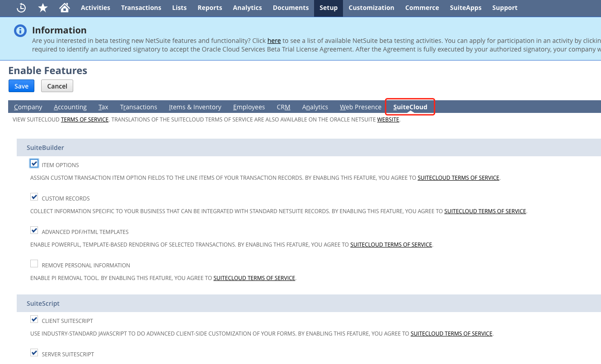601x364 pixels.
Task: Open the Analytics menu in top bar
Action: click(247, 8)
